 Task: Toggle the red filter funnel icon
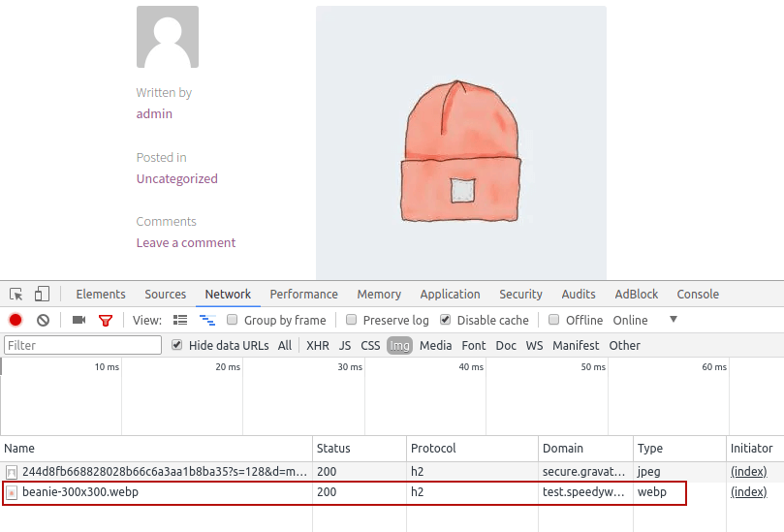click(x=106, y=321)
